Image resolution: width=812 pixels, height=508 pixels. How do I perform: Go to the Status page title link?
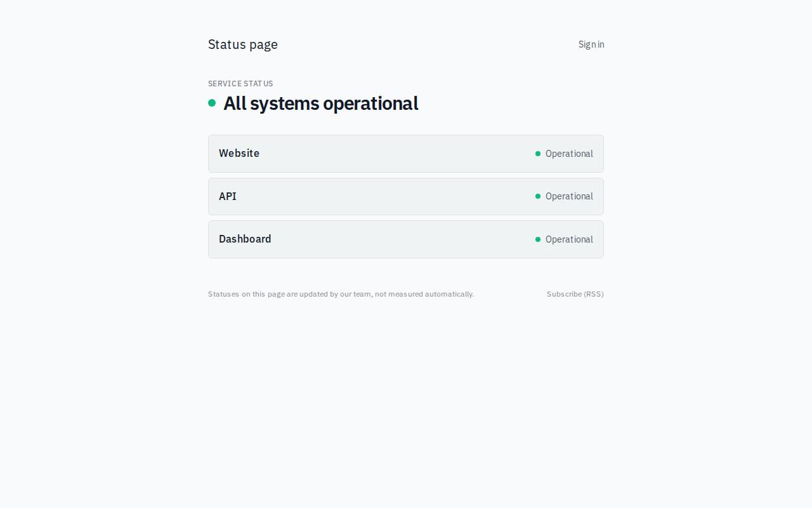pyautogui.click(x=243, y=44)
